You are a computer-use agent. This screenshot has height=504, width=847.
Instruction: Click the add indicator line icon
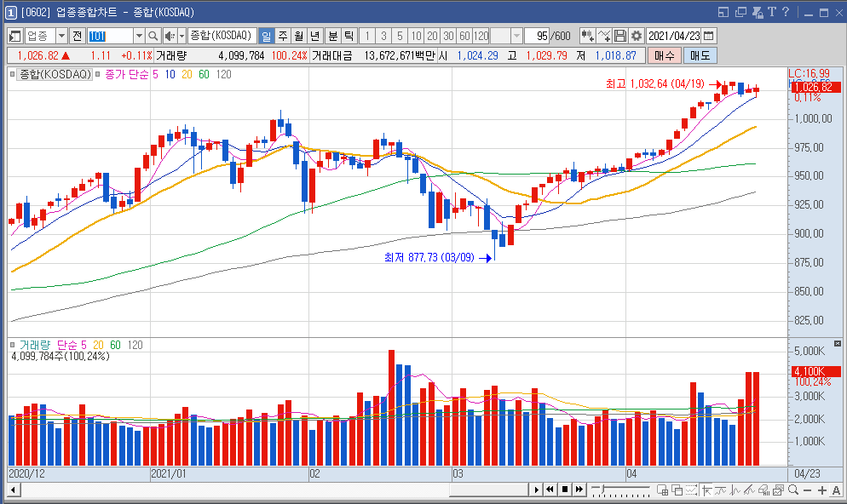point(604,36)
